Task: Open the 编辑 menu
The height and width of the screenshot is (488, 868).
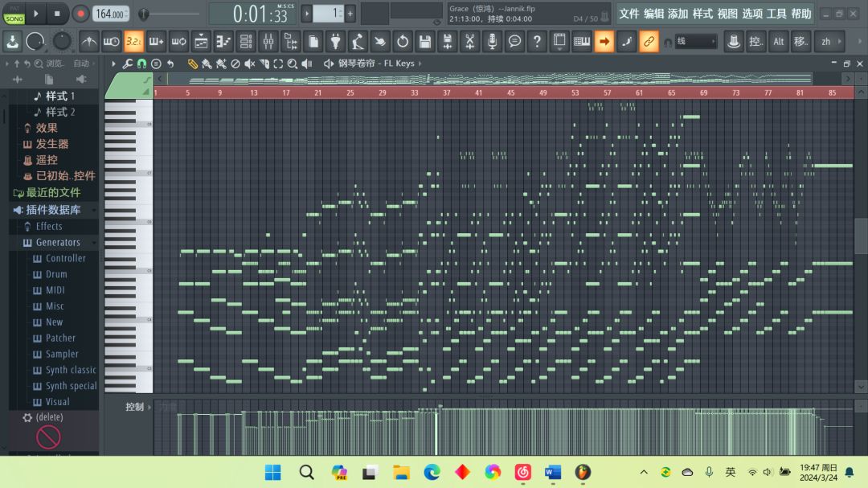Action: (653, 14)
